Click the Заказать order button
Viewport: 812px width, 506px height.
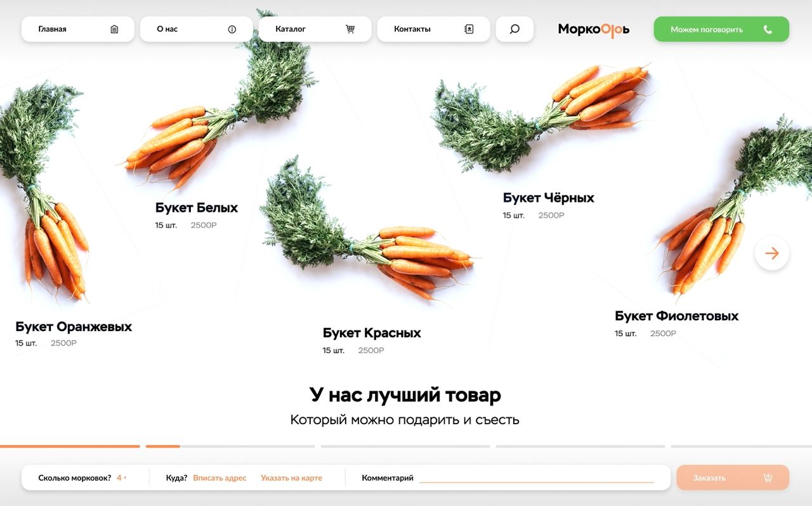tap(733, 477)
